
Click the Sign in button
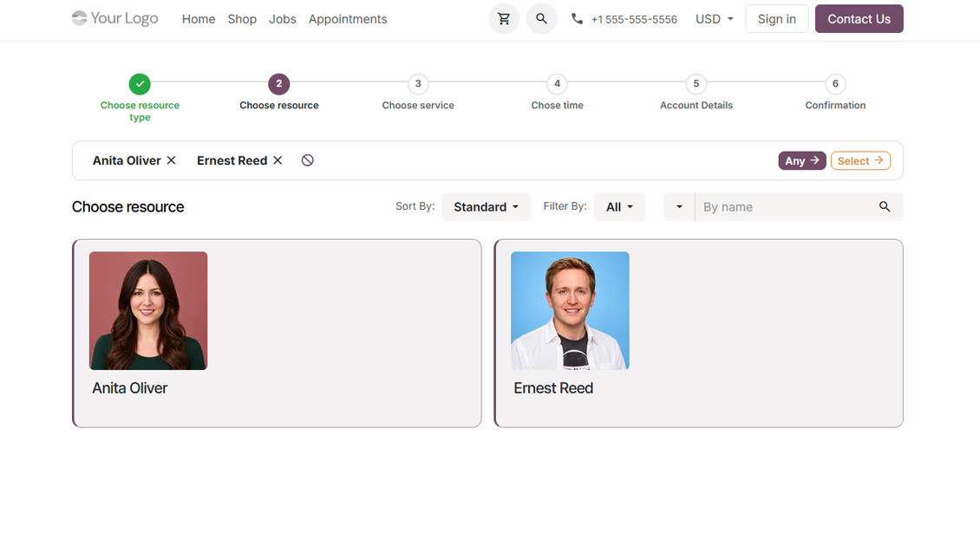[777, 19]
